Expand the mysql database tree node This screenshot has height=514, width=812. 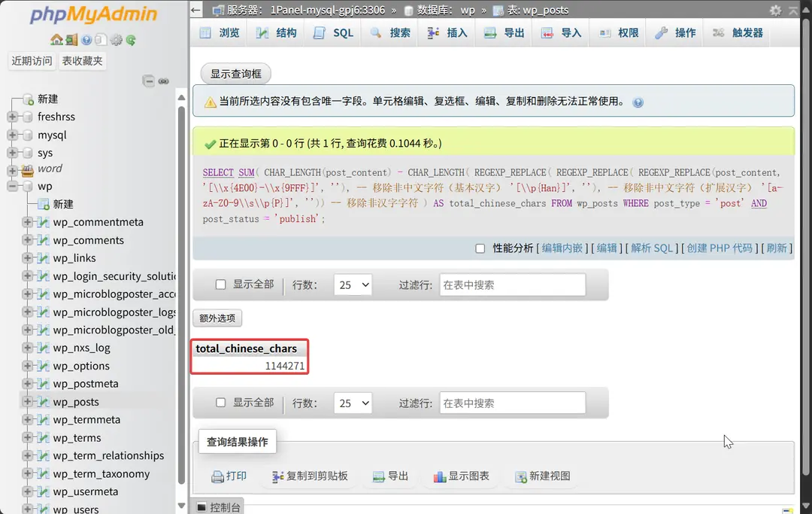tap(13, 135)
